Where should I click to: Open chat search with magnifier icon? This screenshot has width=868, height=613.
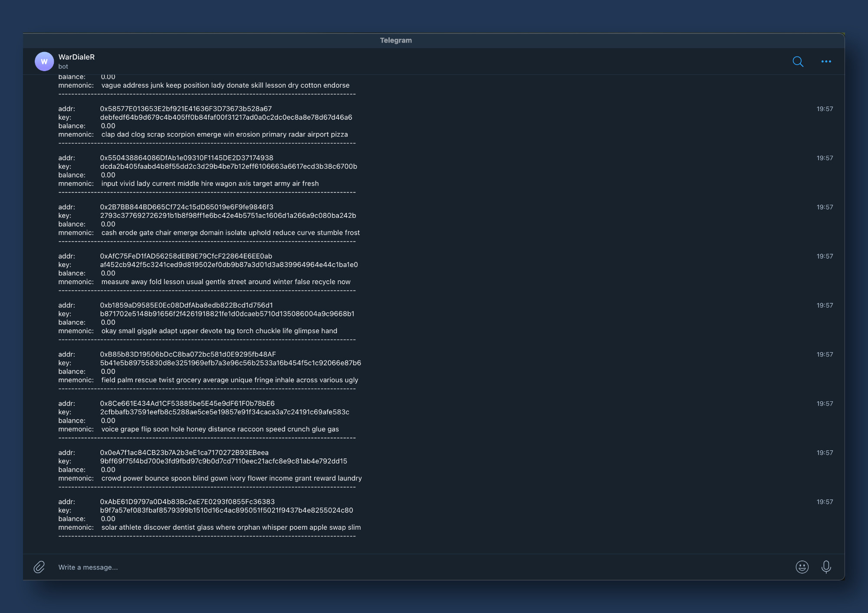point(798,62)
